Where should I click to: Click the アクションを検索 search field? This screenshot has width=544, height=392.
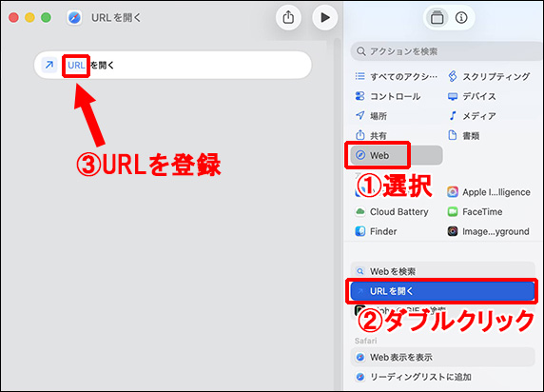point(447,51)
